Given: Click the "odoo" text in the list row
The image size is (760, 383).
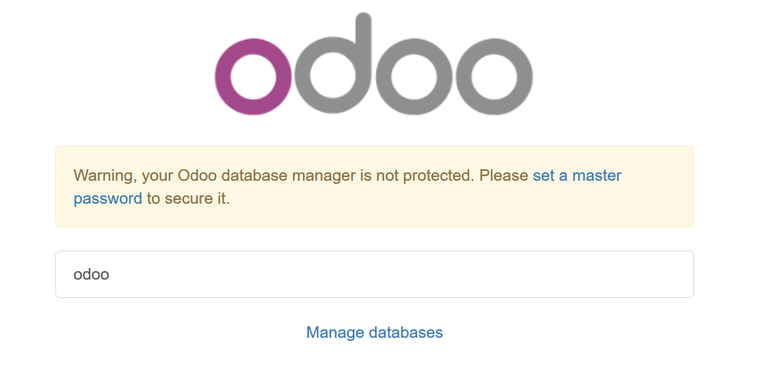Looking at the screenshot, I should click(x=91, y=274).
